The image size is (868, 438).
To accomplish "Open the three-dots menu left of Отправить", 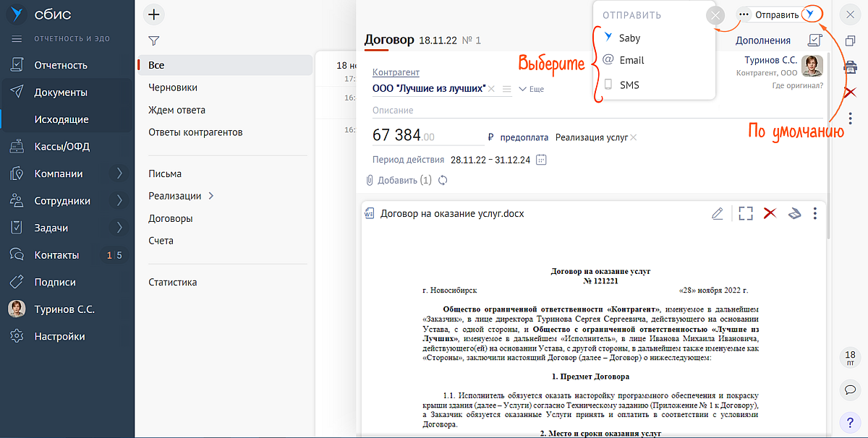I will [x=744, y=14].
